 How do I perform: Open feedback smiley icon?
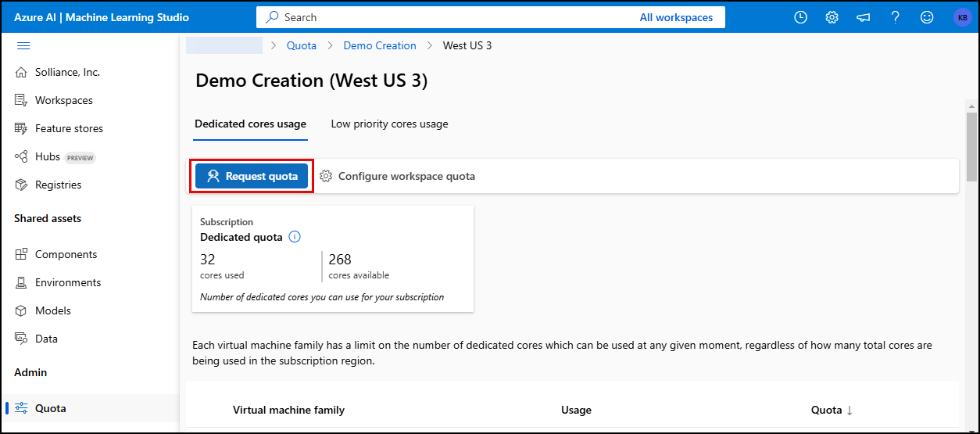coord(927,17)
